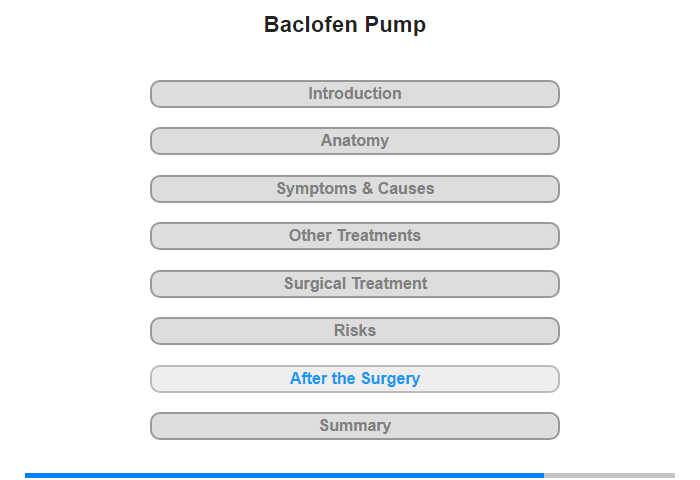
Task: Open the Introduction section
Action: pos(354,94)
